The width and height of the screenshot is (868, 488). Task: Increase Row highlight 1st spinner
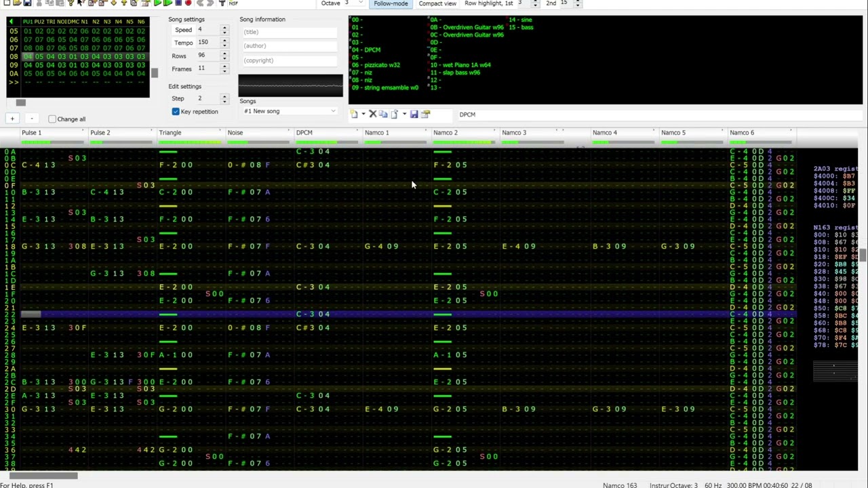[x=535, y=1]
